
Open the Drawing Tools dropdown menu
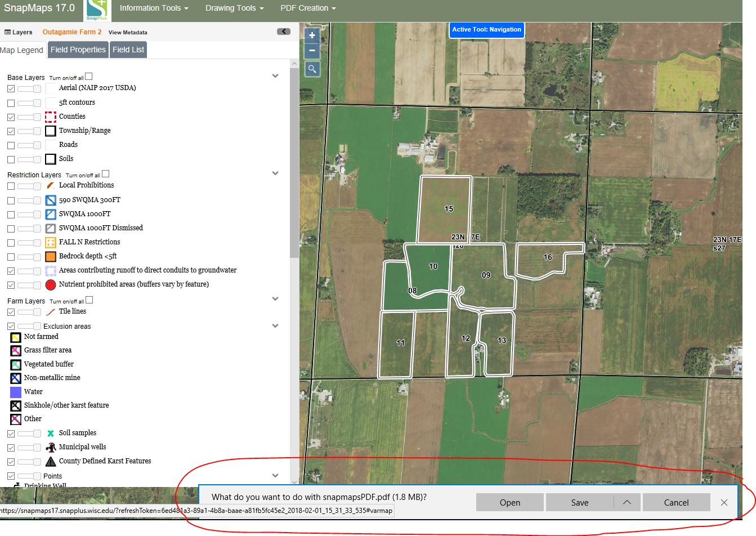235,8
